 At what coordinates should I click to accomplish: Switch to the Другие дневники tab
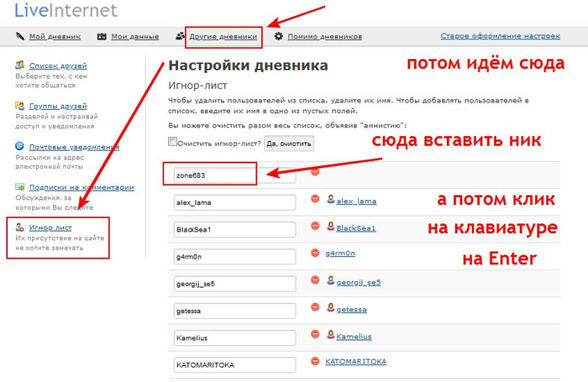click(x=223, y=36)
